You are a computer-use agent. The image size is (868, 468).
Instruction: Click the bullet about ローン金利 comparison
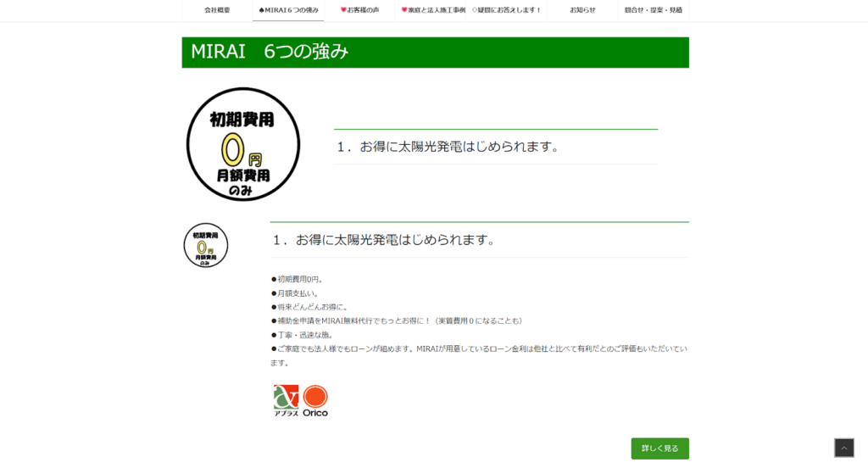[x=479, y=355]
